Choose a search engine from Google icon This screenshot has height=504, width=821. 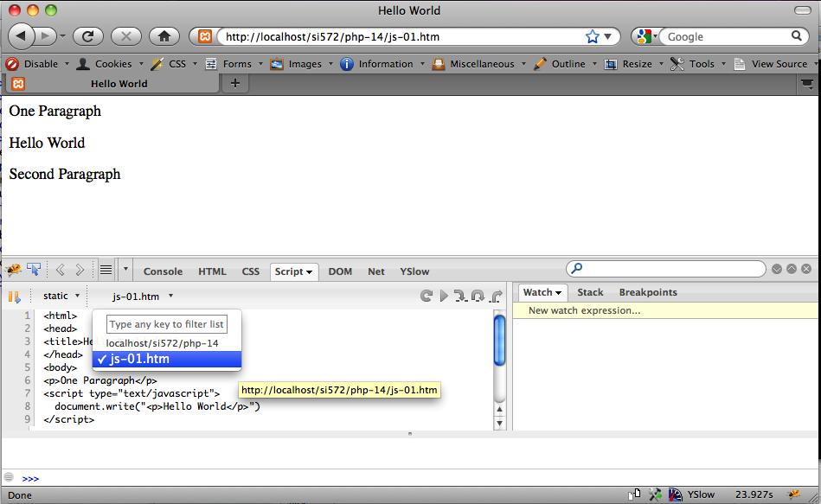pyautogui.click(x=645, y=36)
